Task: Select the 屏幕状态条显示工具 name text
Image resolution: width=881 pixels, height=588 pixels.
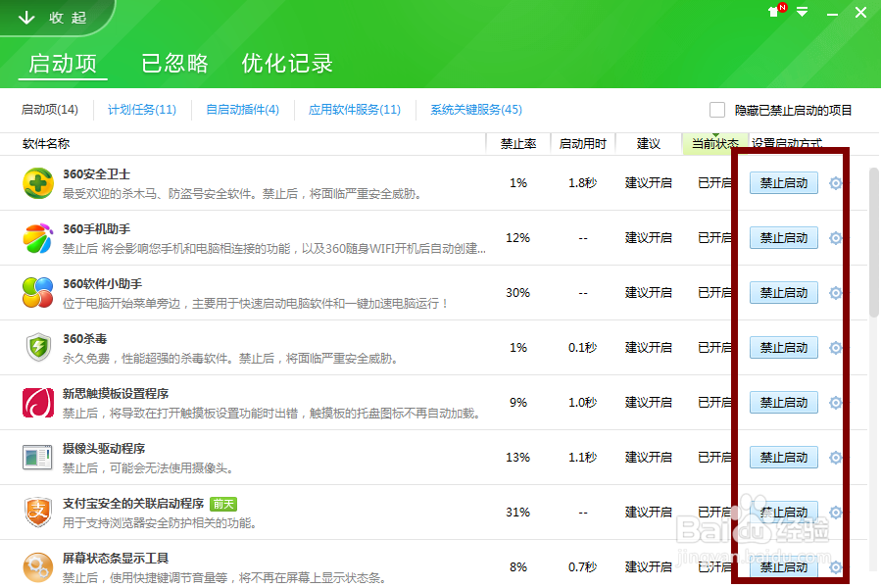Action: click(x=116, y=559)
